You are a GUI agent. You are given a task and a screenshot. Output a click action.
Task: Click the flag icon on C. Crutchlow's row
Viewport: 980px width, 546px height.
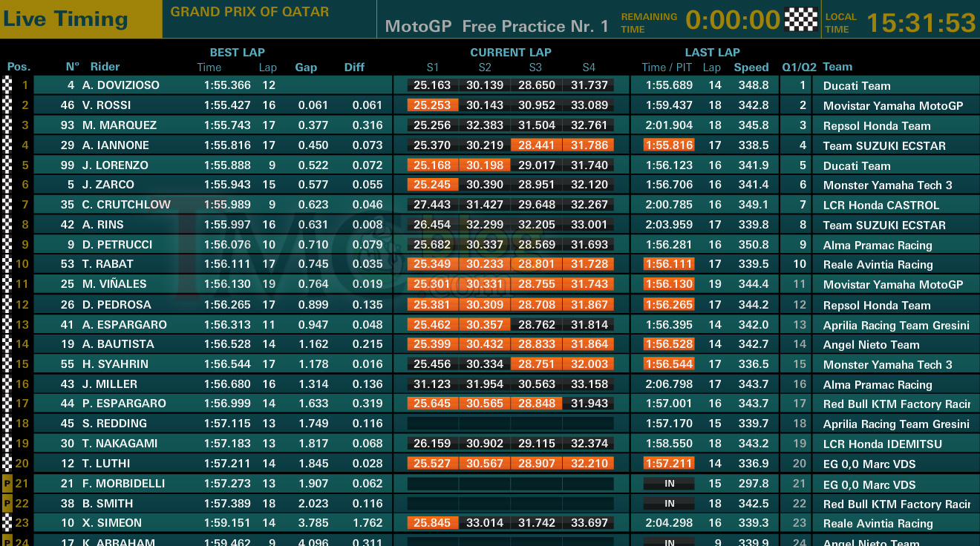pyautogui.click(x=7, y=204)
